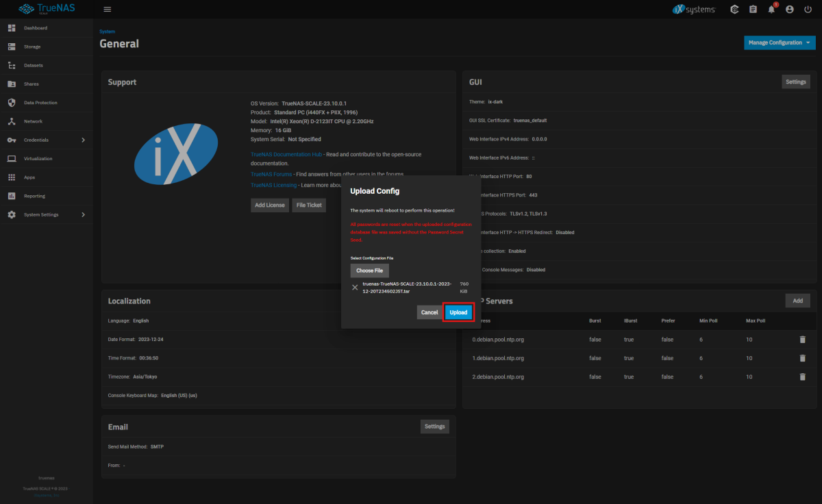This screenshot has width=822, height=504.
Task: Open the System Settings gear icon
Action: click(11, 215)
